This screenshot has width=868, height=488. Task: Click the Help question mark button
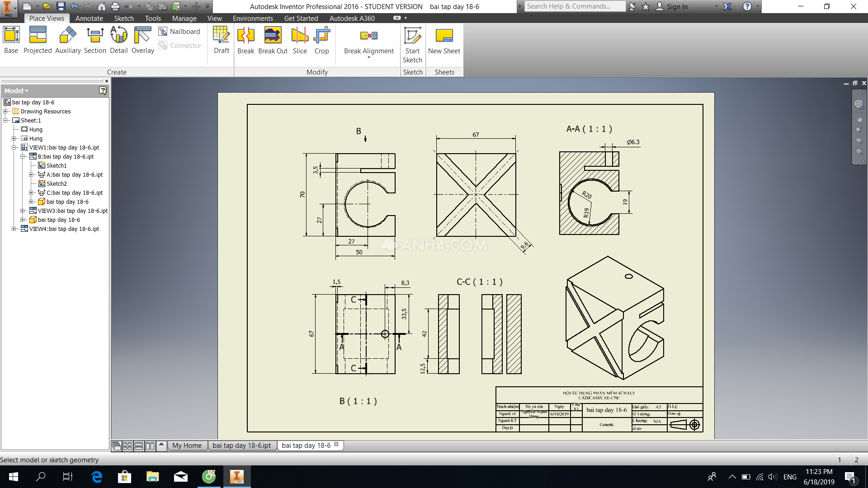pos(747,6)
